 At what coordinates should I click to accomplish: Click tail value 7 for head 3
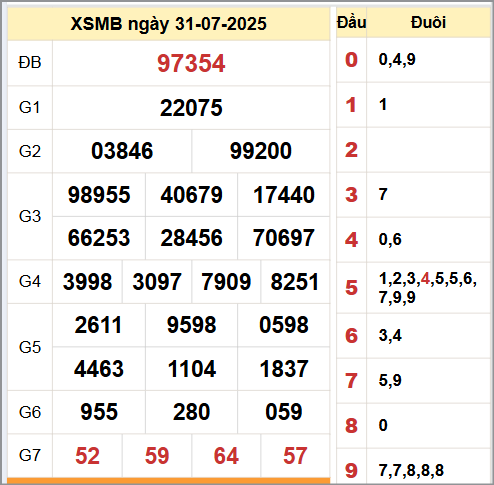(x=383, y=194)
